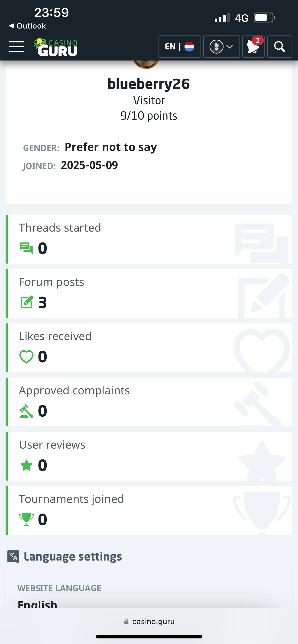Open the hamburger navigation menu

click(x=17, y=47)
